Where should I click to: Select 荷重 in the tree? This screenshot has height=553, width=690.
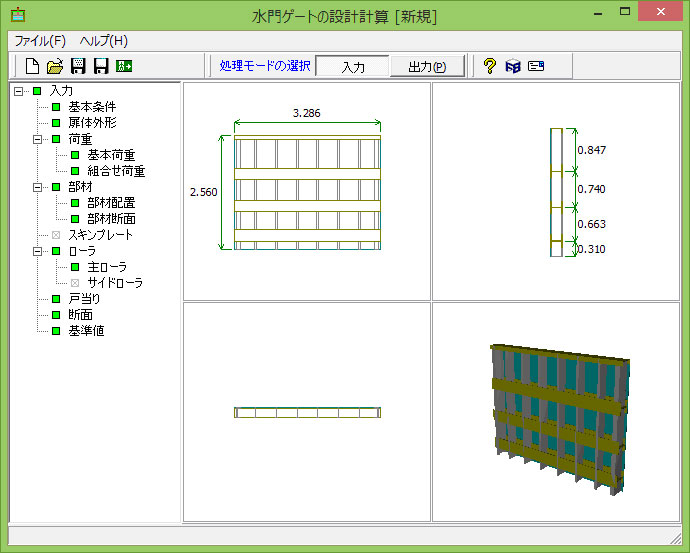click(80, 139)
